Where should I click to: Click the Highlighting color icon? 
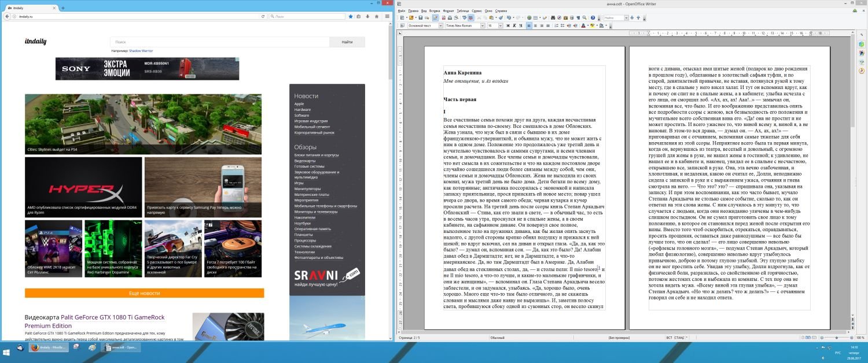point(593,25)
